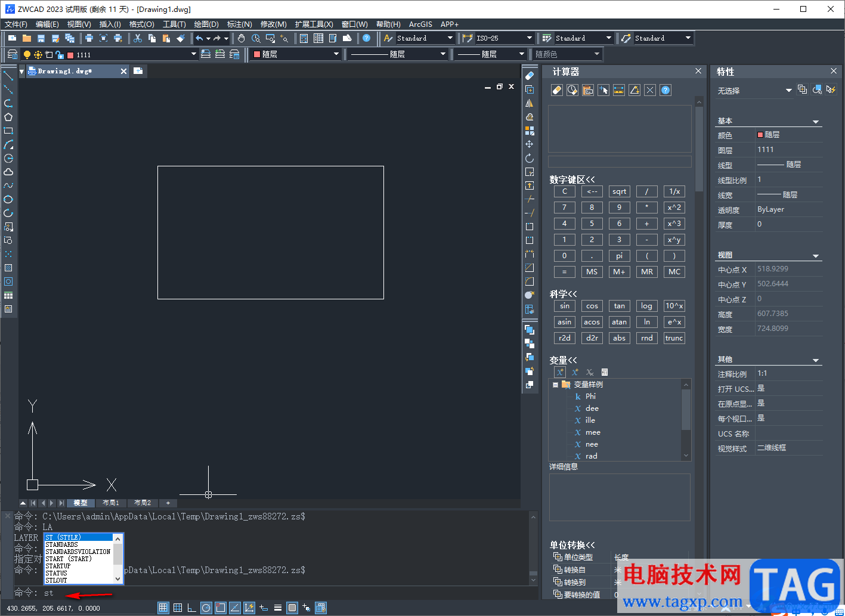Open the 修改(M) menu
Image resolution: width=845 pixels, height=616 pixels.
[274, 24]
